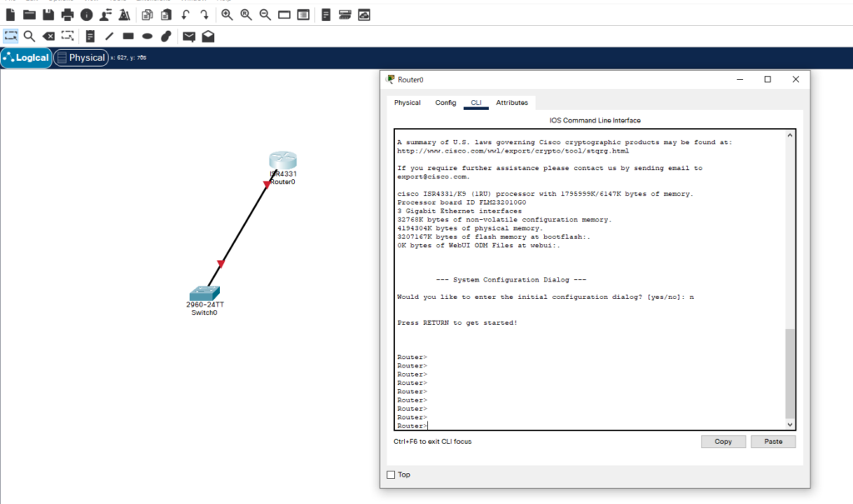Click the cluster association toolbar icon
The image size is (853, 504).
(345, 15)
